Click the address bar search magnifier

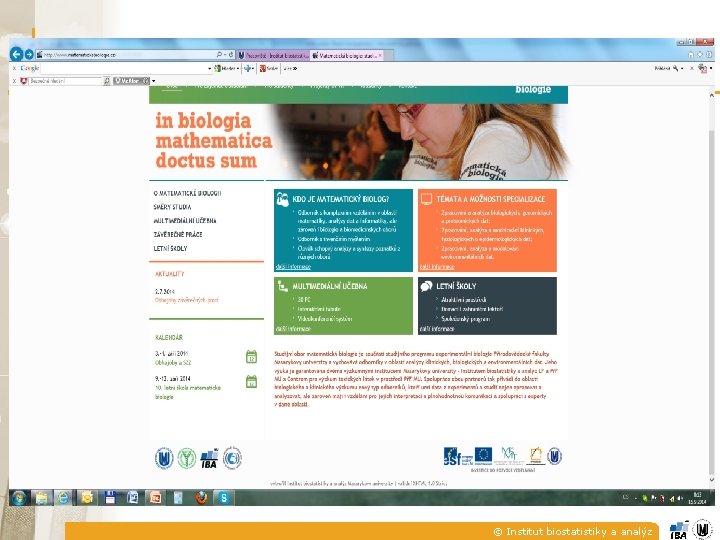pyautogui.click(x=219, y=55)
